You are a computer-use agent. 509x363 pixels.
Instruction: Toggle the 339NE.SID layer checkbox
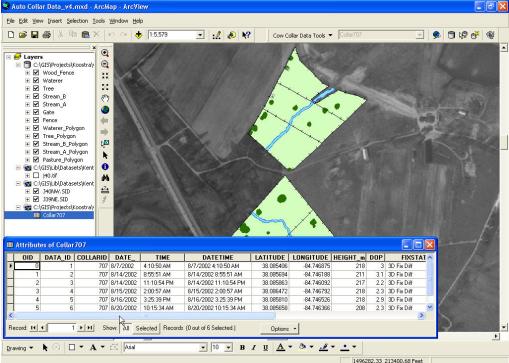click(x=36, y=199)
